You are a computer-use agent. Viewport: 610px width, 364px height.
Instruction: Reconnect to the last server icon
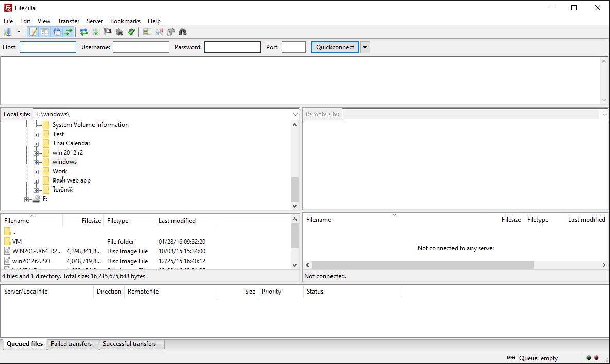pyautogui.click(x=131, y=32)
